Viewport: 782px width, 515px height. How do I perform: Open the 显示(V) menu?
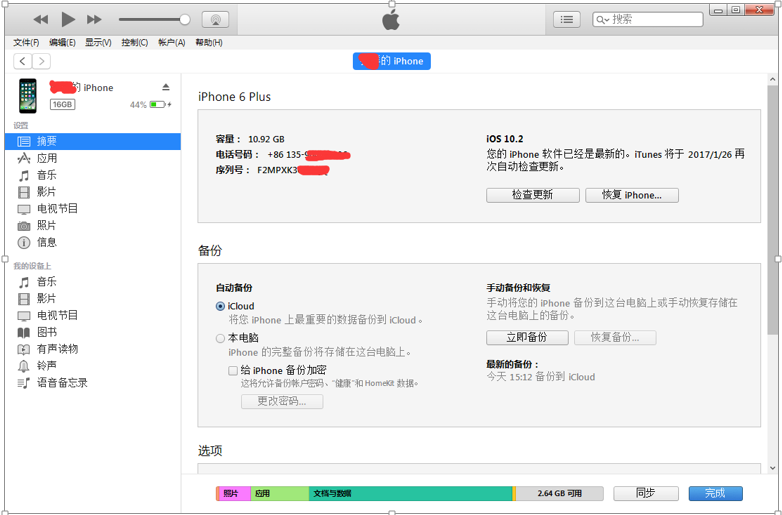click(98, 43)
